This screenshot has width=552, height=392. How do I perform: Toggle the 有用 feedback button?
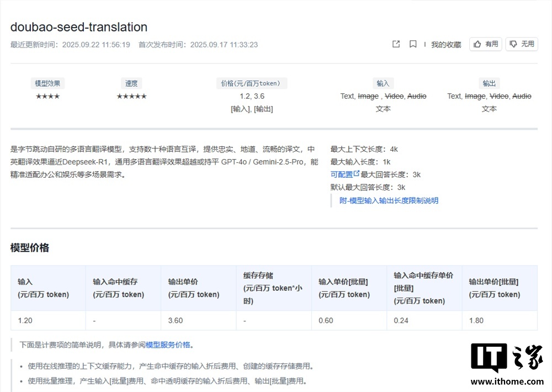tap(485, 45)
